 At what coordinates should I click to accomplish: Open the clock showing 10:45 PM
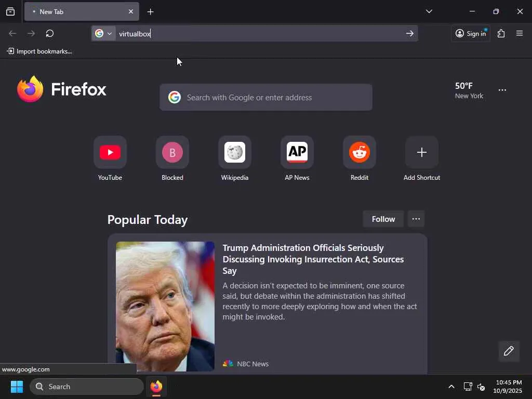tap(508, 387)
